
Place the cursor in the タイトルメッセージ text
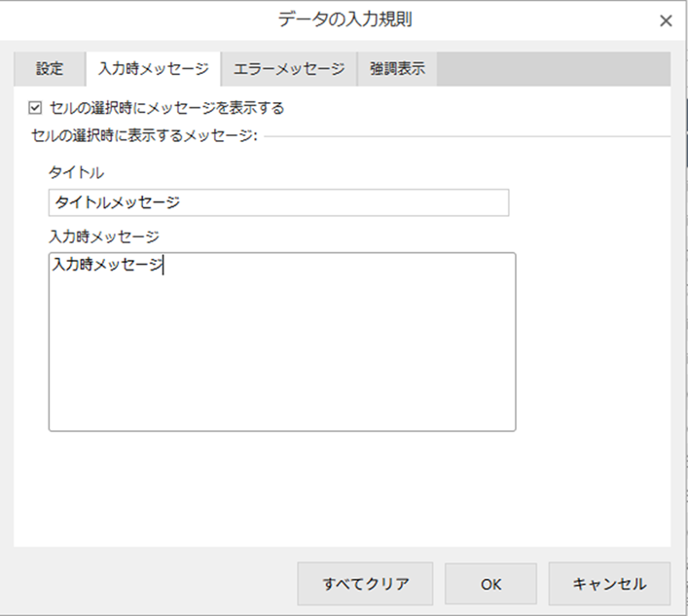pos(118,202)
